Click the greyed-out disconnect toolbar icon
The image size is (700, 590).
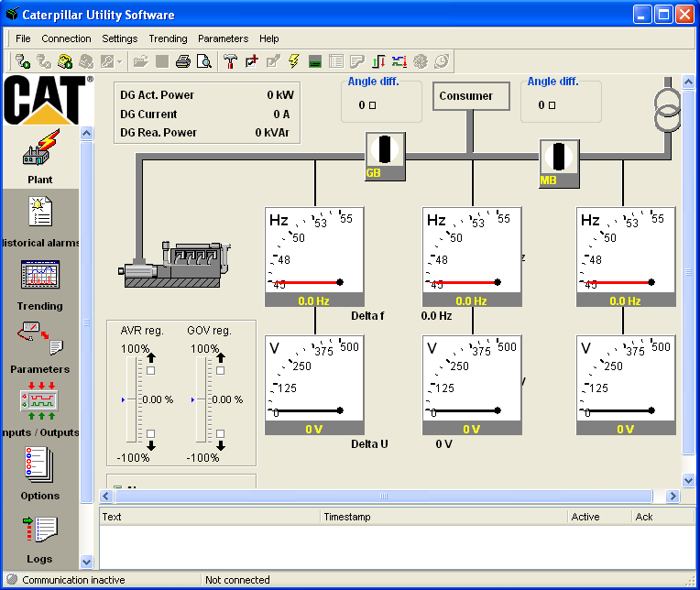[x=44, y=61]
